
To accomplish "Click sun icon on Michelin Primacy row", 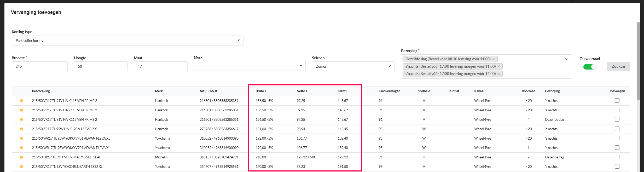I will pos(21,157).
